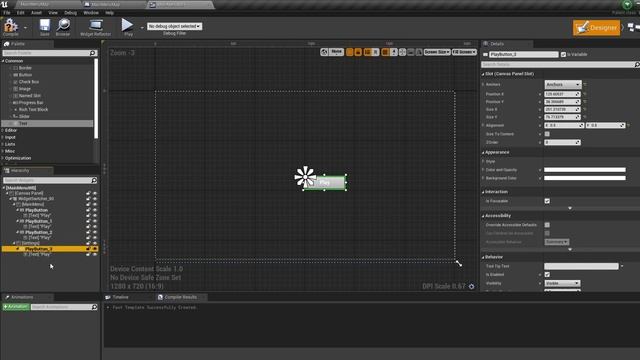
Task: Open the Widget Reflector tool
Action: click(x=96, y=26)
